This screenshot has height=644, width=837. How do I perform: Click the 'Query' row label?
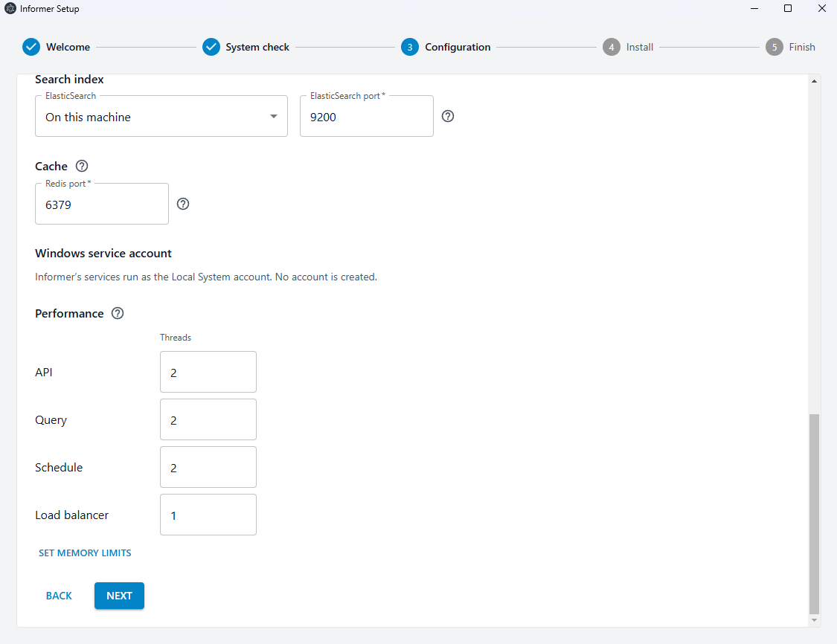pyautogui.click(x=51, y=420)
